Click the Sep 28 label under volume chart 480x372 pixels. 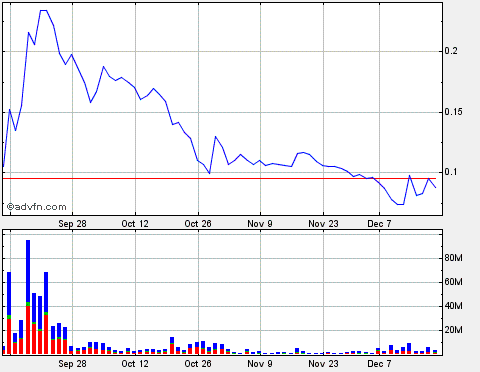click(x=72, y=364)
